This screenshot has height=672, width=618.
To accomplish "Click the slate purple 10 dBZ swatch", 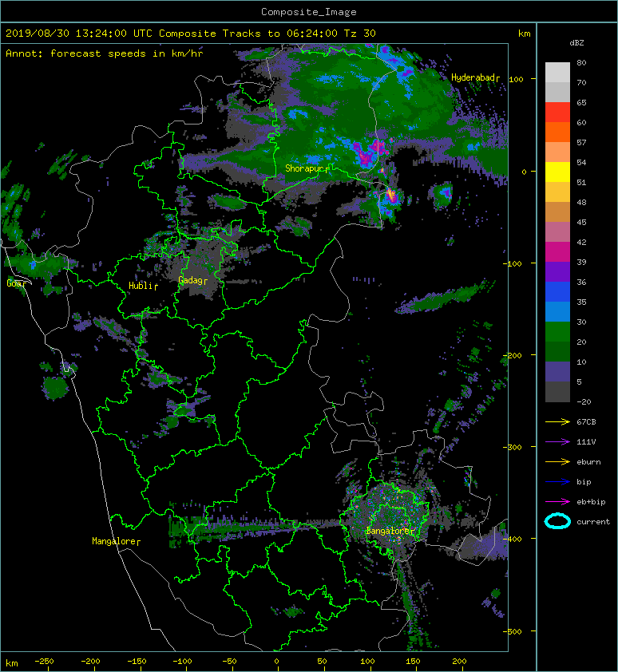I will 557,372.
